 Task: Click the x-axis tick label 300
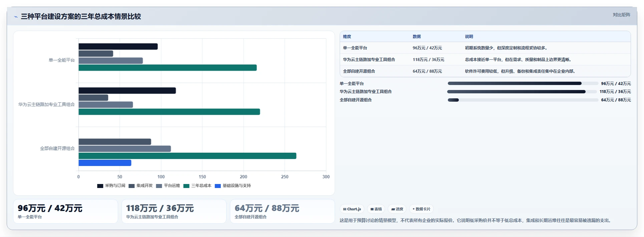coord(326,177)
